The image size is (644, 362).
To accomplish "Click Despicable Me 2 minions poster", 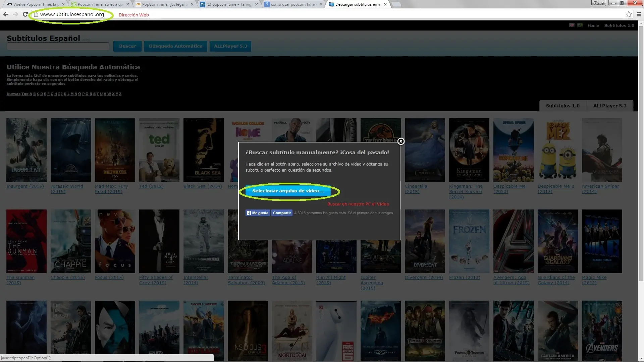I will (x=558, y=150).
